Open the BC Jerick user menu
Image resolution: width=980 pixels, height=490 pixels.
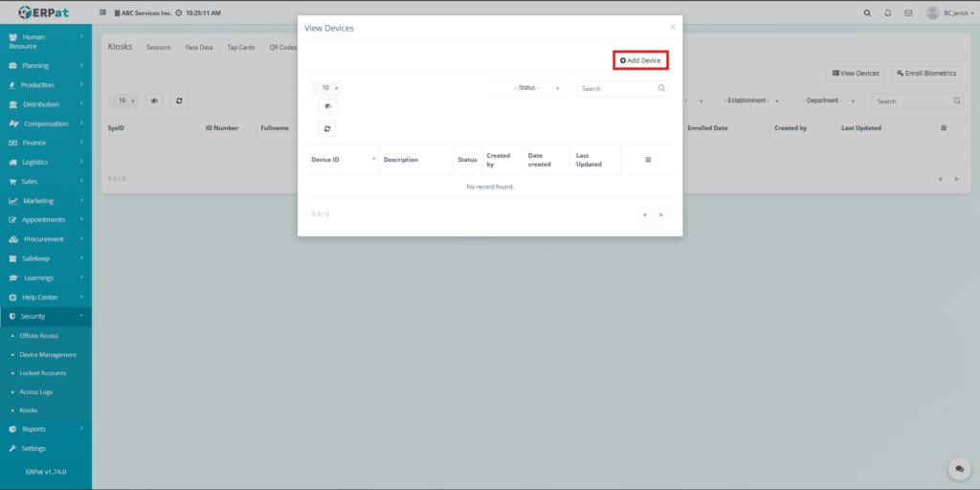coord(949,13)
